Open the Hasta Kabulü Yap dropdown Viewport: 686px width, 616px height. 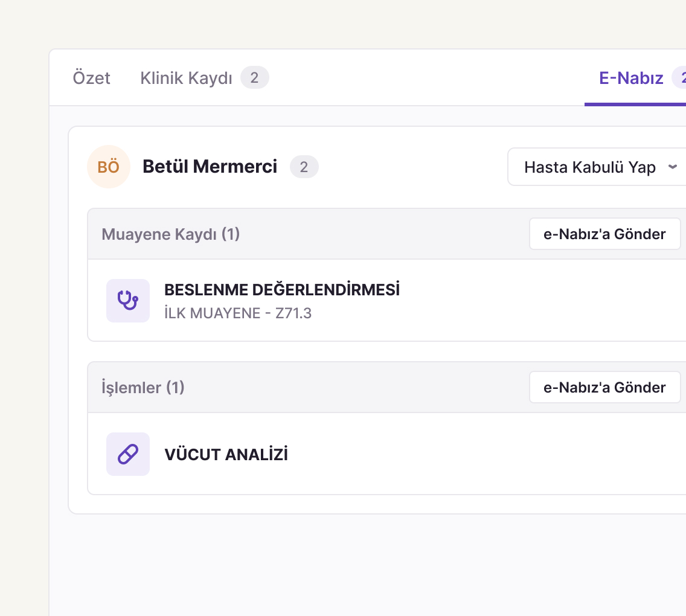(597, 167)
